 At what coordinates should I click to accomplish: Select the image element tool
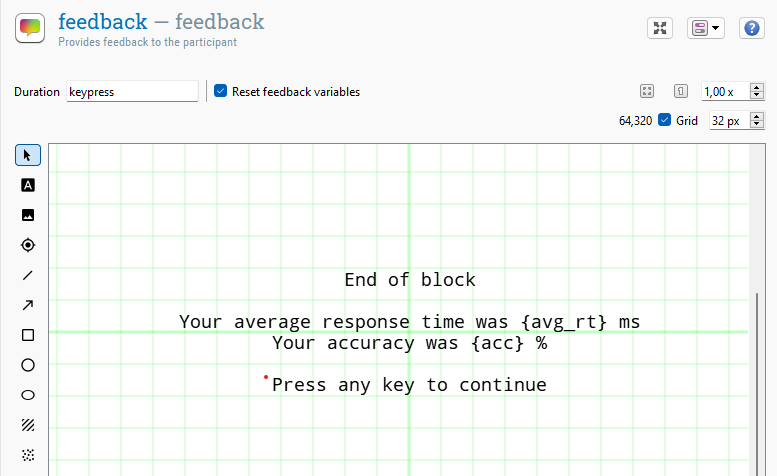28,215
